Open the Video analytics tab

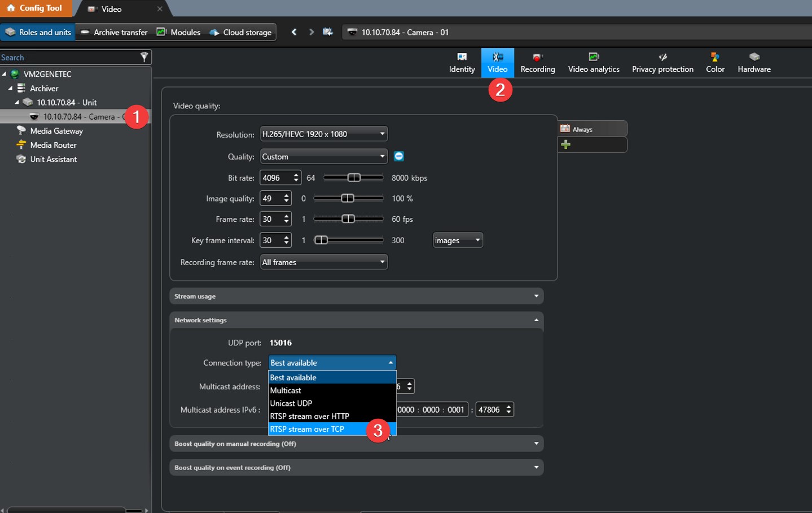tap(594, 63)
